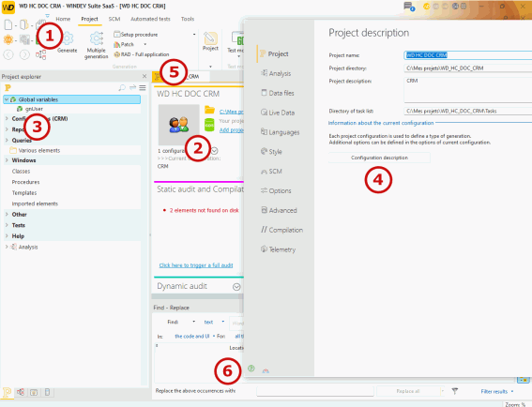
Task: Navigate back with the left arrow icon
Action: click(8, 54)
